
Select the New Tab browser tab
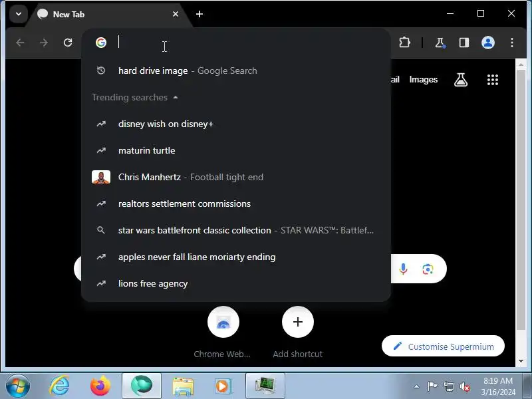click(x=108, y=15)
